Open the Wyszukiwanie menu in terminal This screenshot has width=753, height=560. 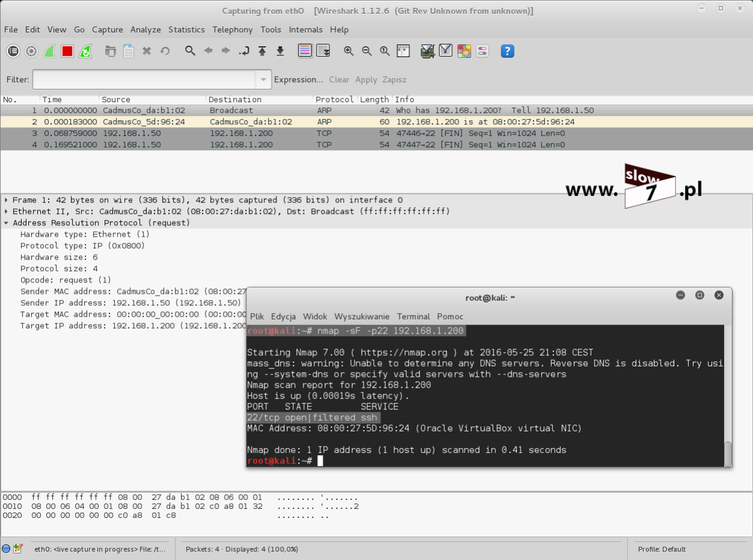(x=362, y=316)
